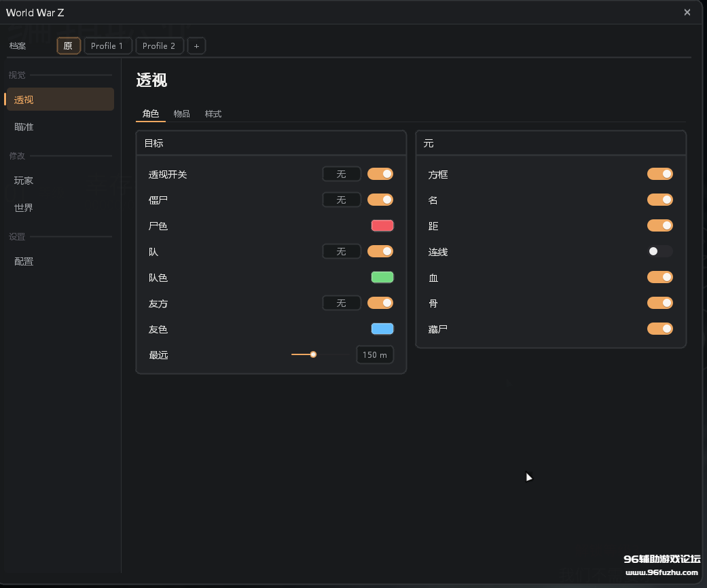The image size is (707, 588).
Task: Assign hotkey for 队 using 无 box
Action: click(342, 251)
